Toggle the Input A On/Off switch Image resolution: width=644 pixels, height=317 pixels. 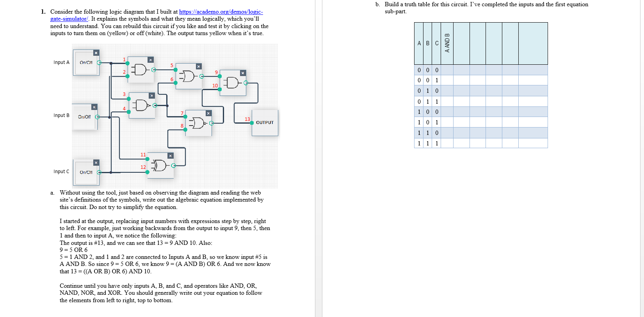[86, 62]
